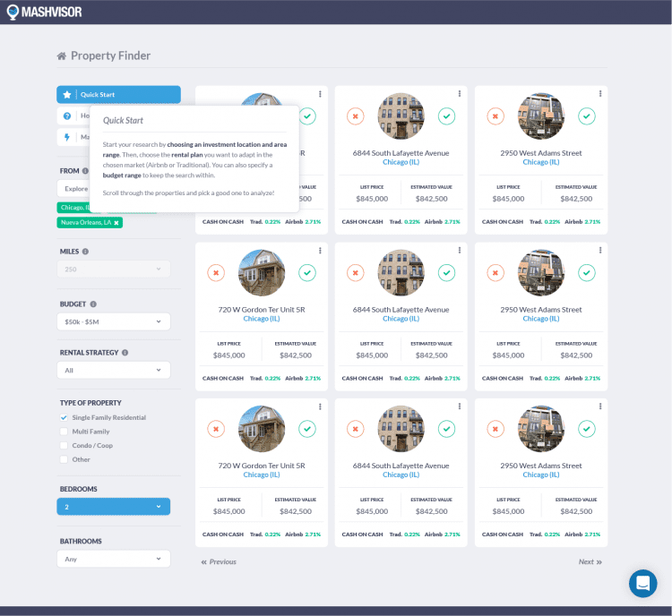Enable the Multi Family checkbox
This screenshot has width=672, height=616.
(x=64, y=432)
